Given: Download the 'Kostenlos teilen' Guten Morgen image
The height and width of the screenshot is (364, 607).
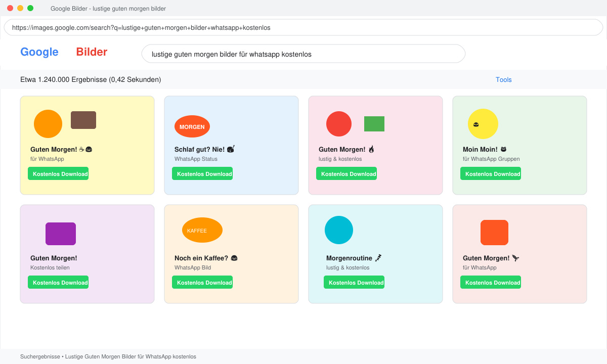Looking at the screenshot, I should click(58, 282).
